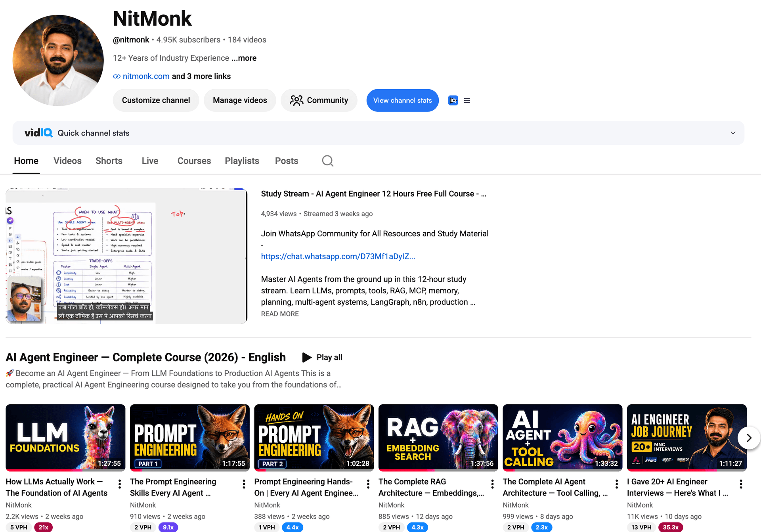Open the Community button
The height and width of the screenshot is (532, 761).
click(x=319, y=100)
